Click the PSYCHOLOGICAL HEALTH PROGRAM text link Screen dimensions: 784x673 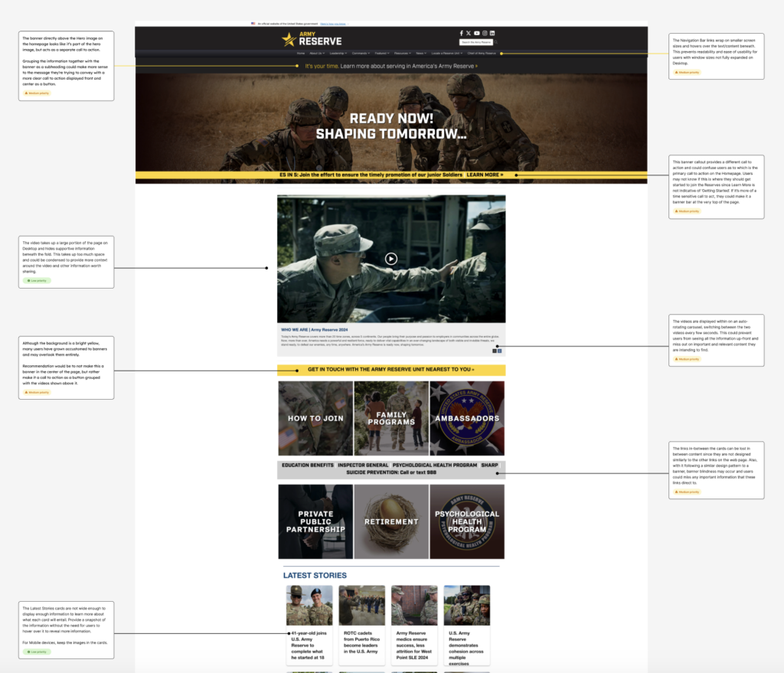pos(435,465)
